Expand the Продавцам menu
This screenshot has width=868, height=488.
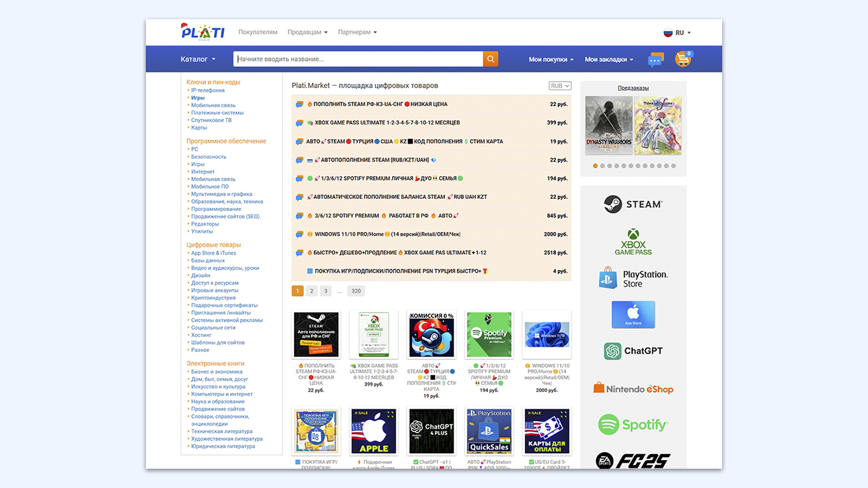point(308,32)
